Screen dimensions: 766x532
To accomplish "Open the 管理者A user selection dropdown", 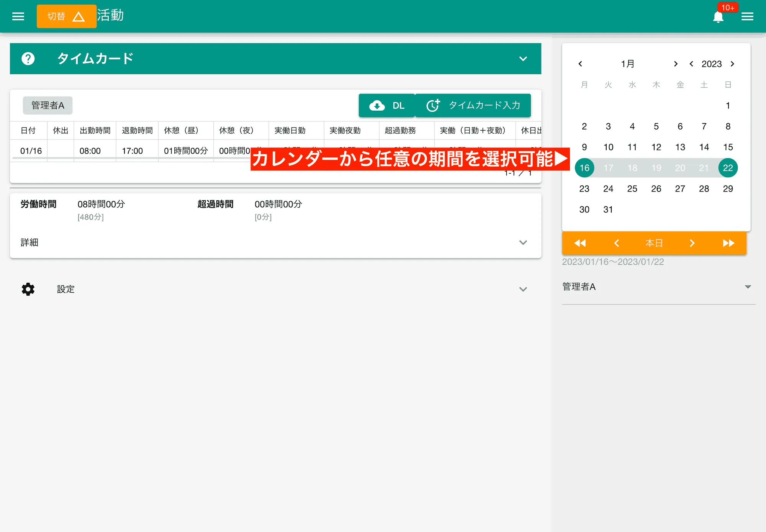I will [747, 286].
